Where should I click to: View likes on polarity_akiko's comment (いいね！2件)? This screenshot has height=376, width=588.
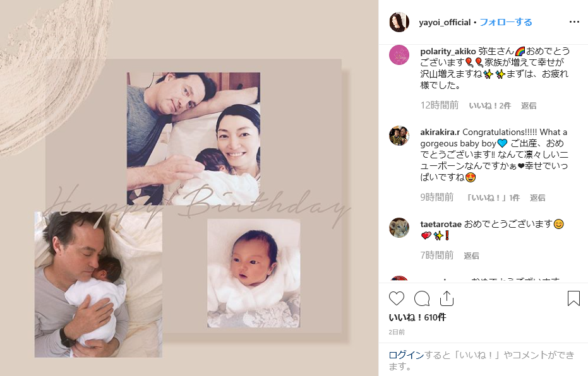coord(489,106)
